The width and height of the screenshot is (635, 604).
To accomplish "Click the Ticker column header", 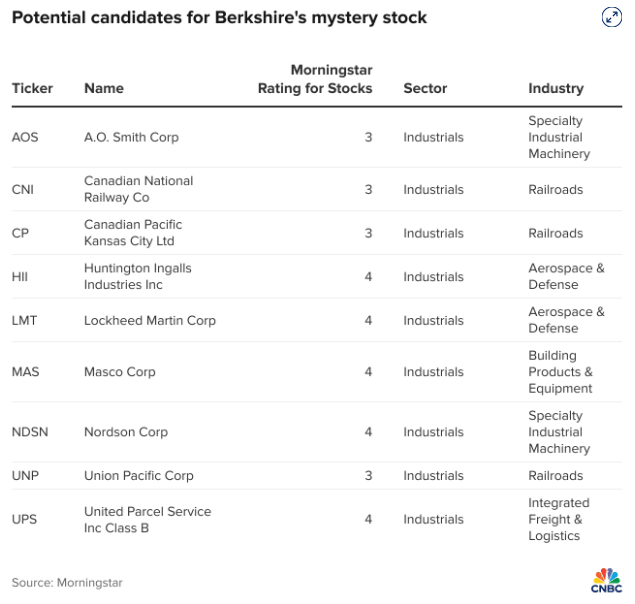I will 32,88.
